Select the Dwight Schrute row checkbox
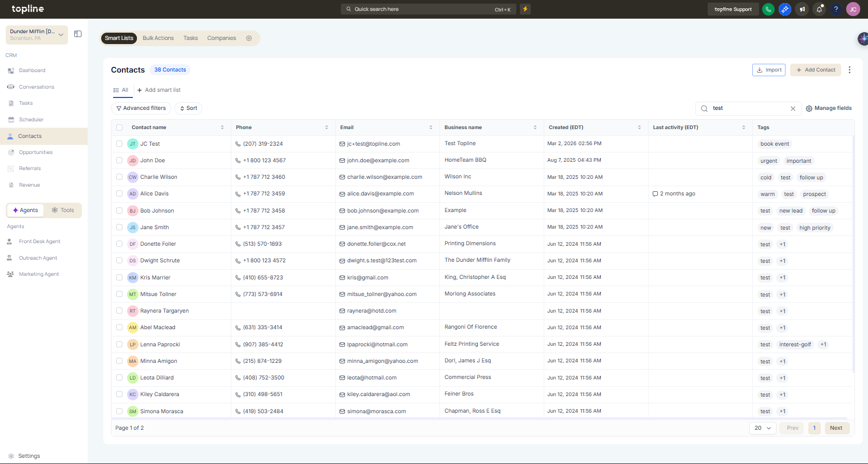 tap(119, 260)
